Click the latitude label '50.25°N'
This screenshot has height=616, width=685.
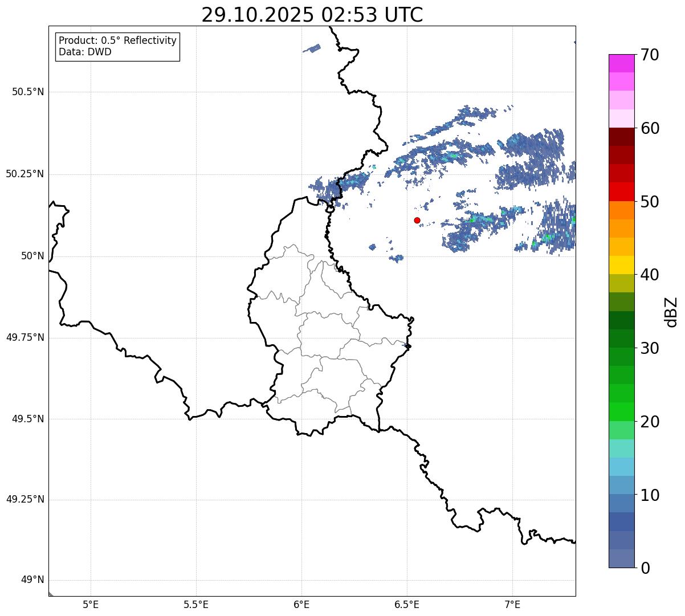(25, 174)
